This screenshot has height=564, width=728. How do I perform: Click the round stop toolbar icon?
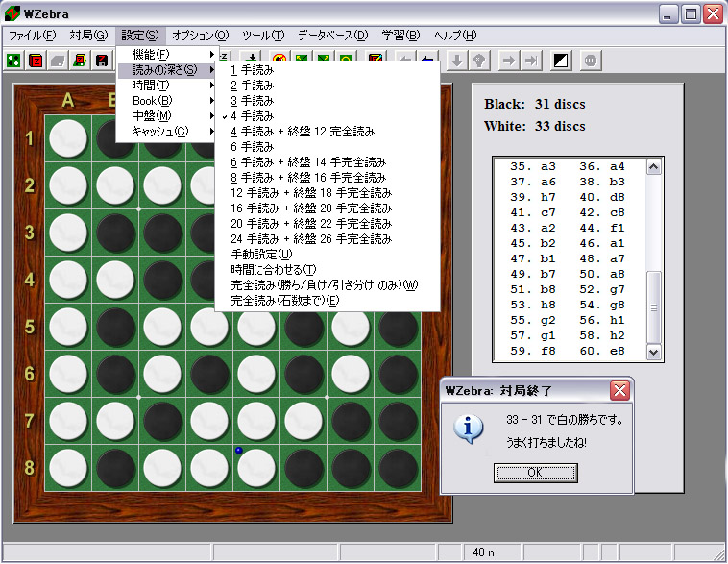(x=590, y=61)
